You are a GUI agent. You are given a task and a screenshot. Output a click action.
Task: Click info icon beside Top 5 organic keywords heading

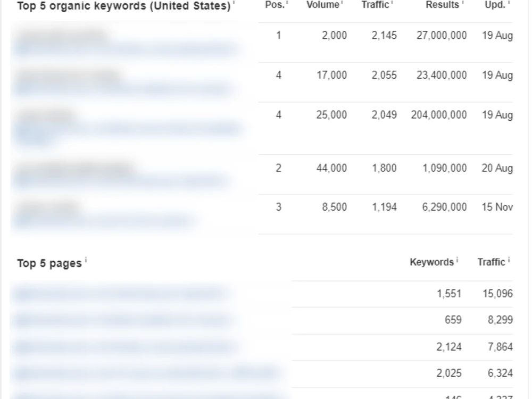[x=234, y=3]
